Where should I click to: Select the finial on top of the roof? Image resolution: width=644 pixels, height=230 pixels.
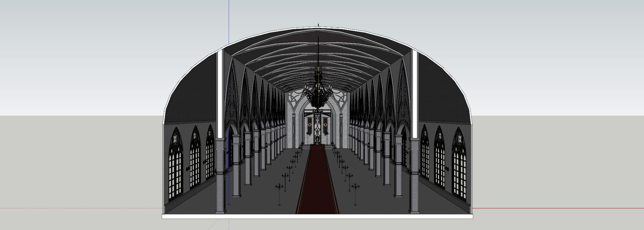(x=318, y=25)
